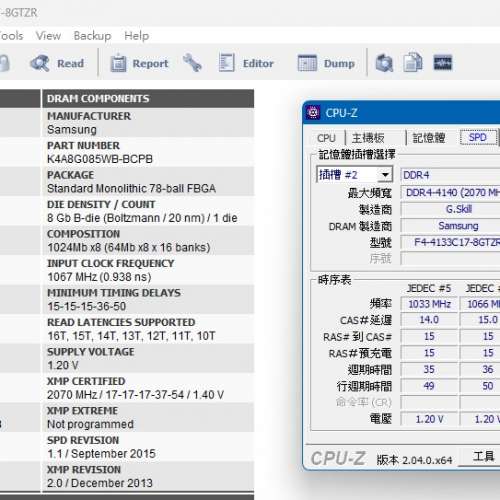Open the Report toolbar icon

point(118,63)
